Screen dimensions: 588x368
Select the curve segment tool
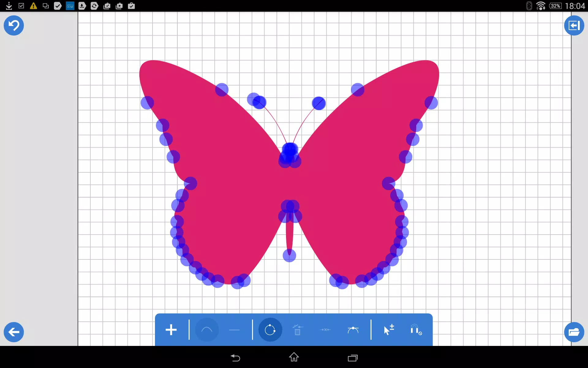coord(207,330)
